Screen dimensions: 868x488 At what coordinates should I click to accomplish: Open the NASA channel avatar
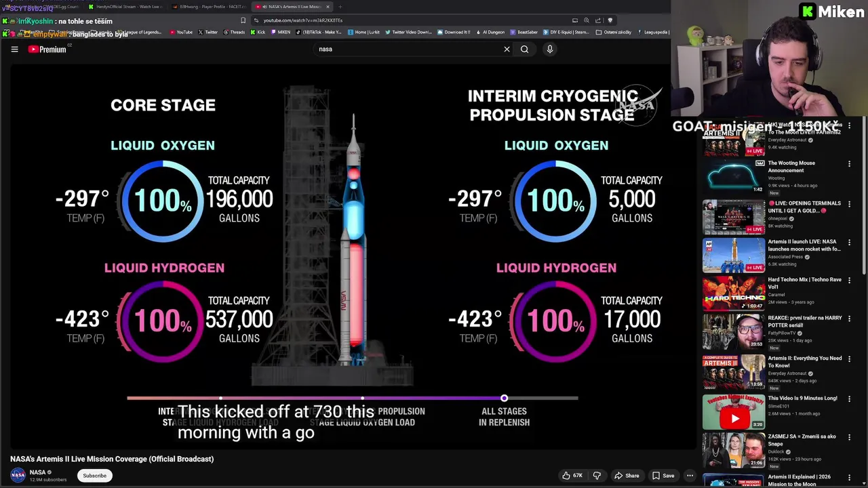(18, 475)
